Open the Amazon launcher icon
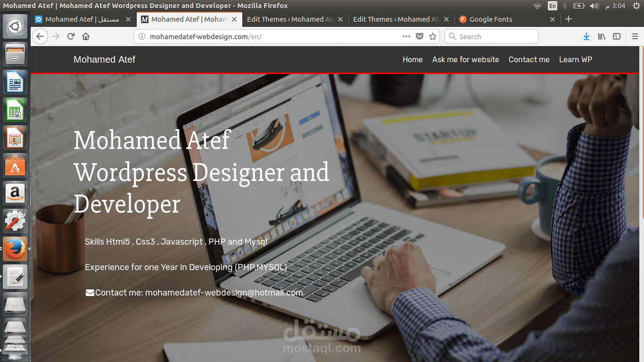The height and width of the screenshot is (362, 644). (x=15, y=193)
